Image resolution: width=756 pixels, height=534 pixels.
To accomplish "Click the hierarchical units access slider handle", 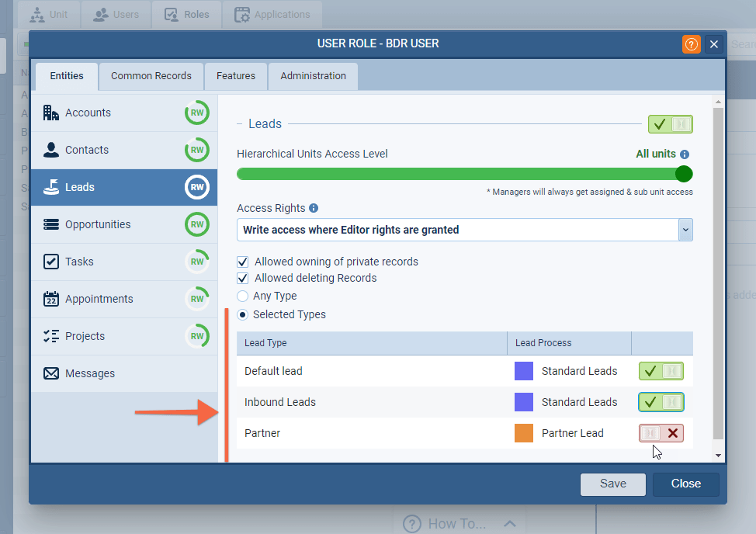I will coord(683,173).
